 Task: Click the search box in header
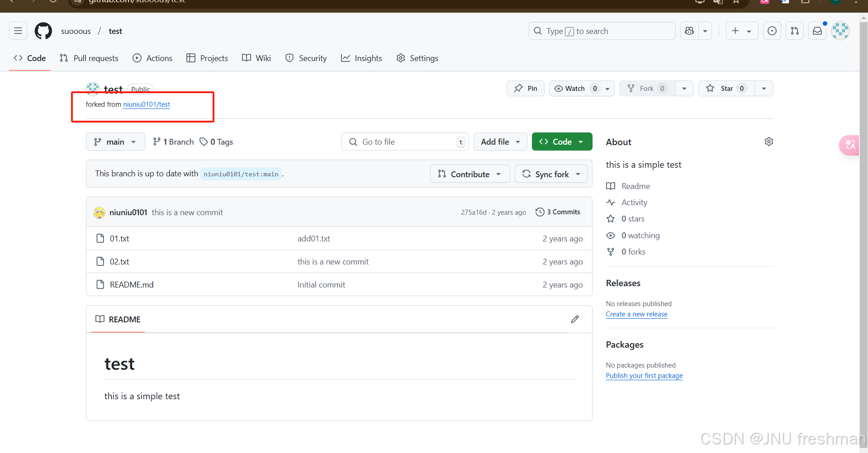[602, 31]
